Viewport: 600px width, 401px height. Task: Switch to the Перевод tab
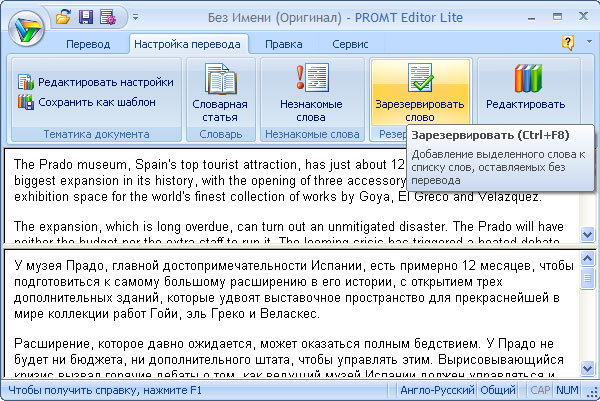(x=88, y=44)
